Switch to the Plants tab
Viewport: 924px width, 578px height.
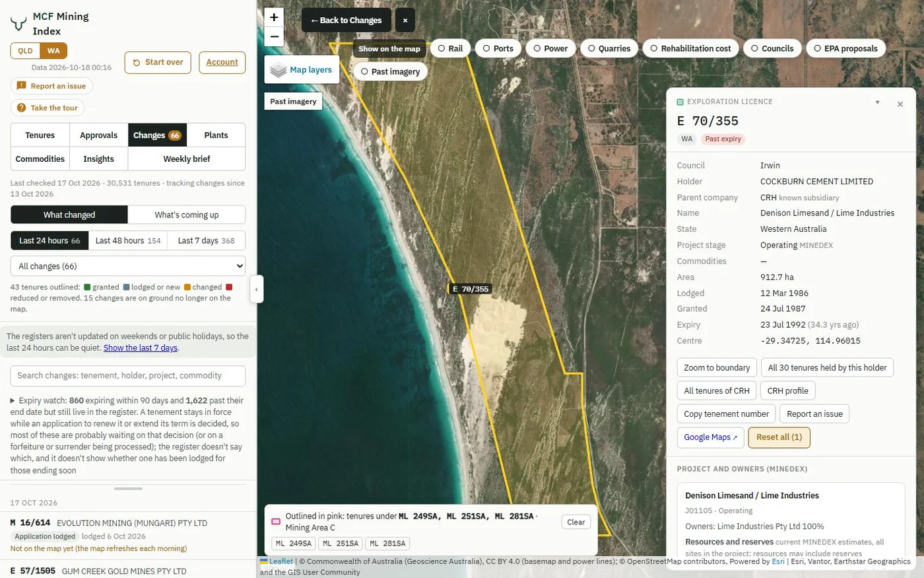pos(216,135)
